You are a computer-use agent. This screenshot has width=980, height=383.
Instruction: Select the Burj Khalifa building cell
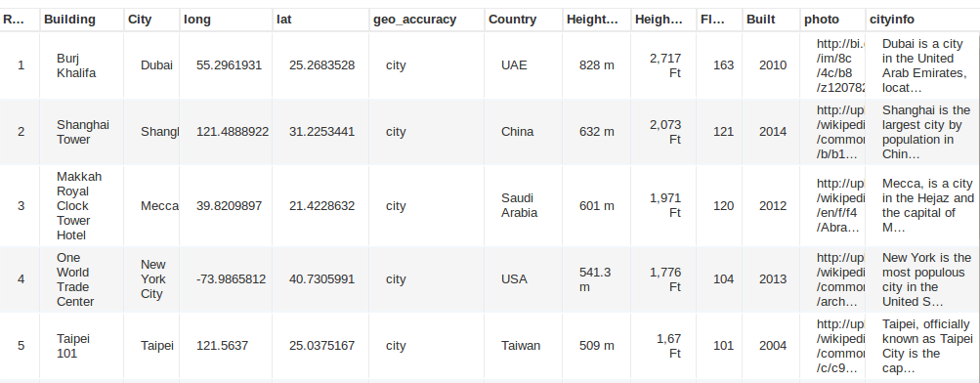click(x=82, y=65)
